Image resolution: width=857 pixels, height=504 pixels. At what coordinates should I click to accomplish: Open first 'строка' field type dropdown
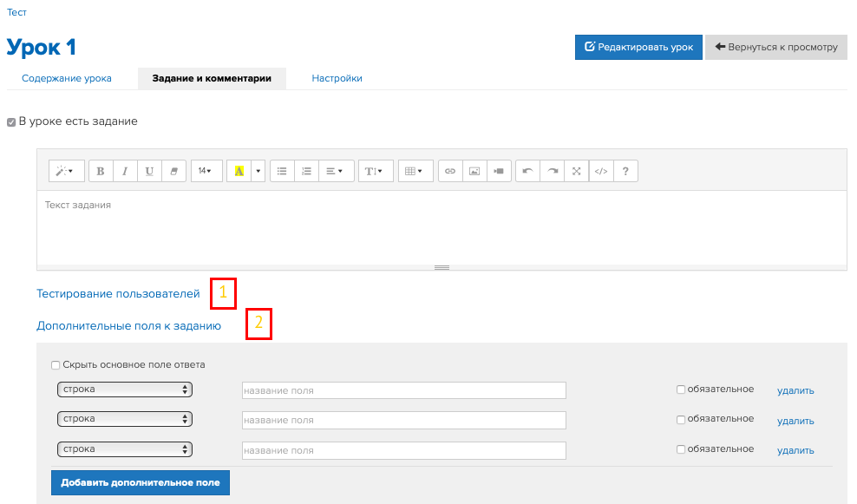tap(125, 389)
